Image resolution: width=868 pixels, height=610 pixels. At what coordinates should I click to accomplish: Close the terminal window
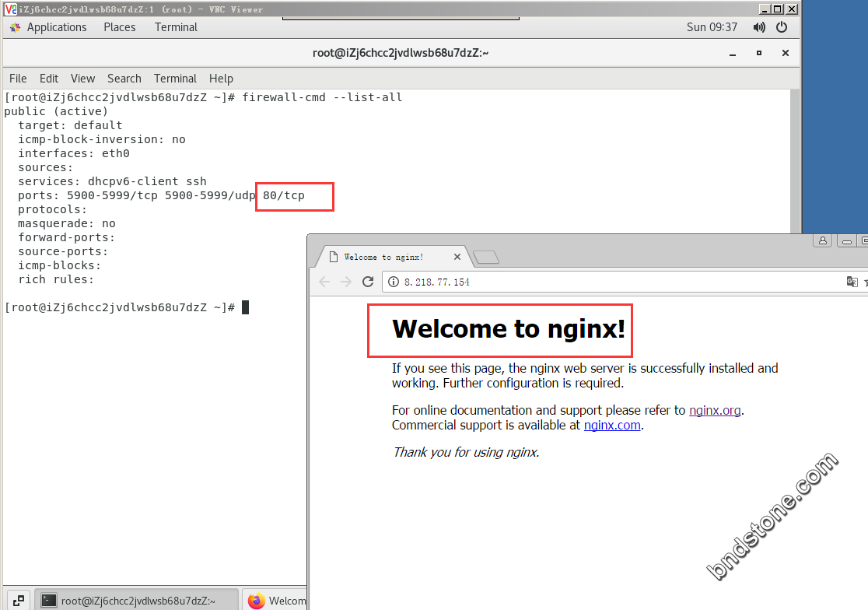coord(786,53)
